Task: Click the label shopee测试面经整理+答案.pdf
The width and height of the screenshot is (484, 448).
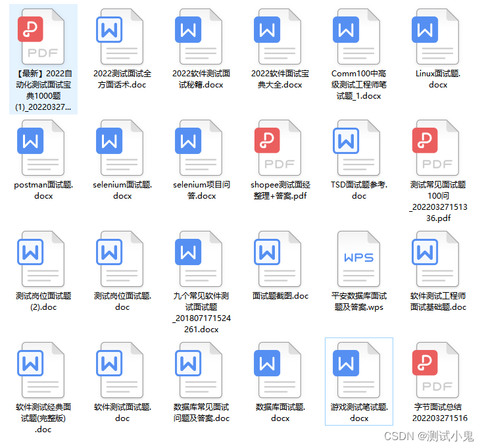Action: coord(280,190)
